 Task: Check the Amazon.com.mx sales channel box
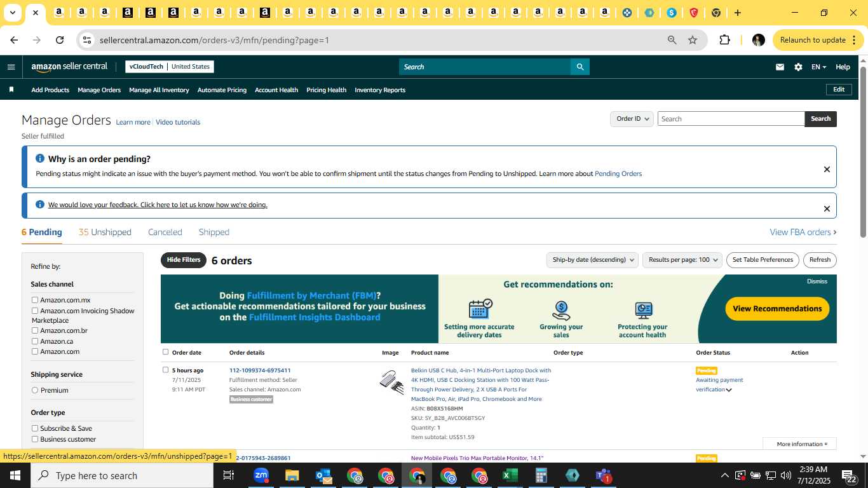point(35,300)
